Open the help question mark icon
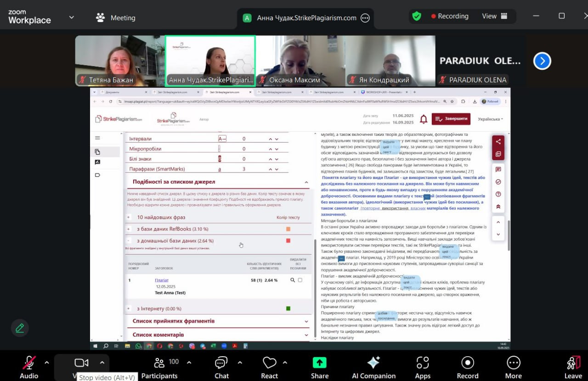This screenshot has width=588, height=381. (498, 194)
